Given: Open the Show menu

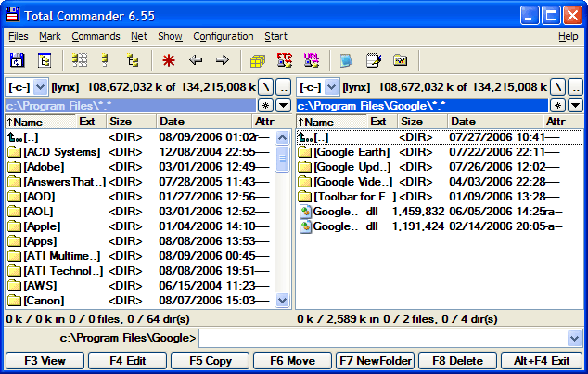Looking at the screenshot, I should pyautogui.click(x=170, y=36).
